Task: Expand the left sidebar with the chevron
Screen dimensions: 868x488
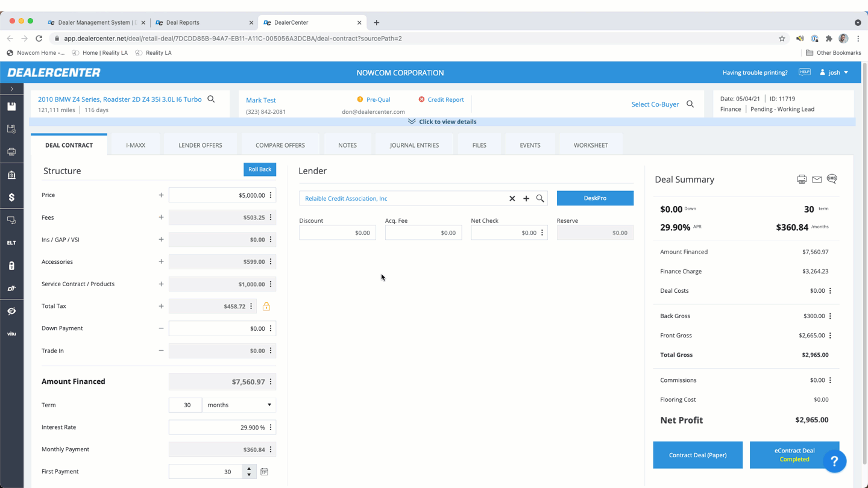Action: coord(11,89)
